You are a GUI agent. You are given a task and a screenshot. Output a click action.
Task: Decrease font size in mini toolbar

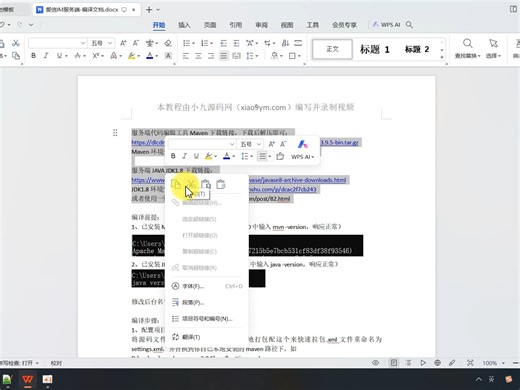click(x=283, y=144)
